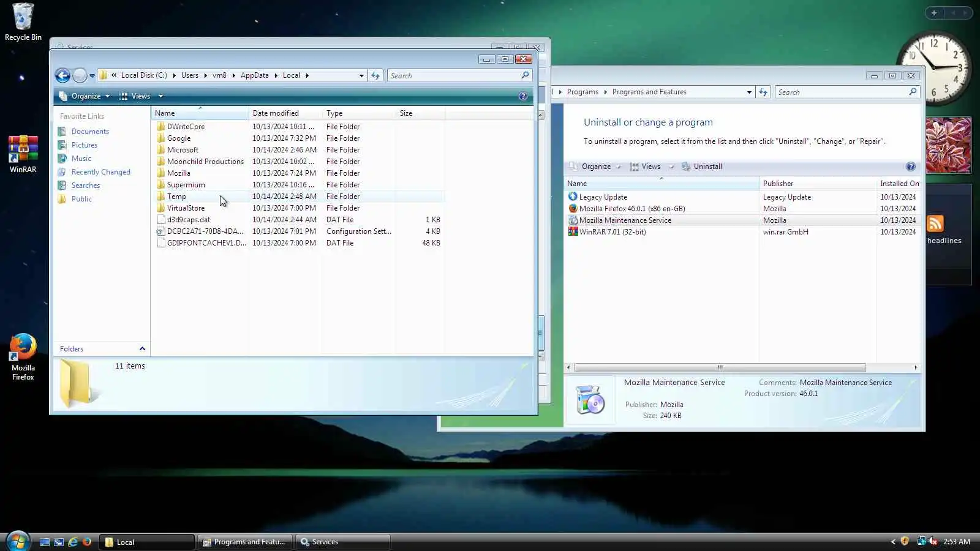The width and height of the screenshot is (980, 551).
Task: Refresh the Programs and Features address bar
Action: click(x=763, y=92)
